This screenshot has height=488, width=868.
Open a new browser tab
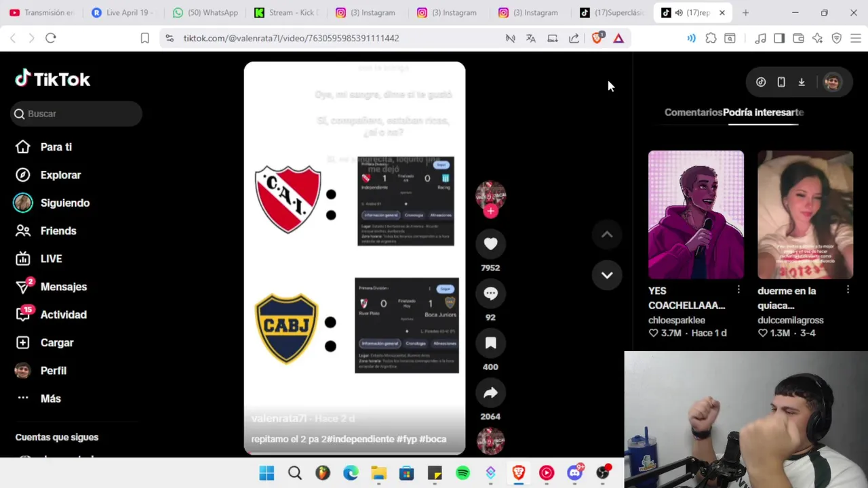(745, 12)
